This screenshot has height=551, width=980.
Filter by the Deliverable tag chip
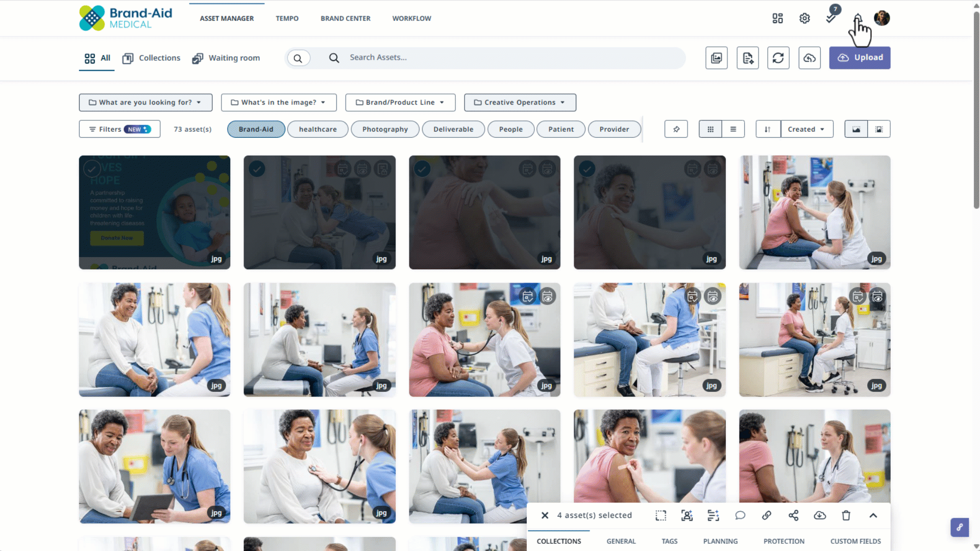453,129
